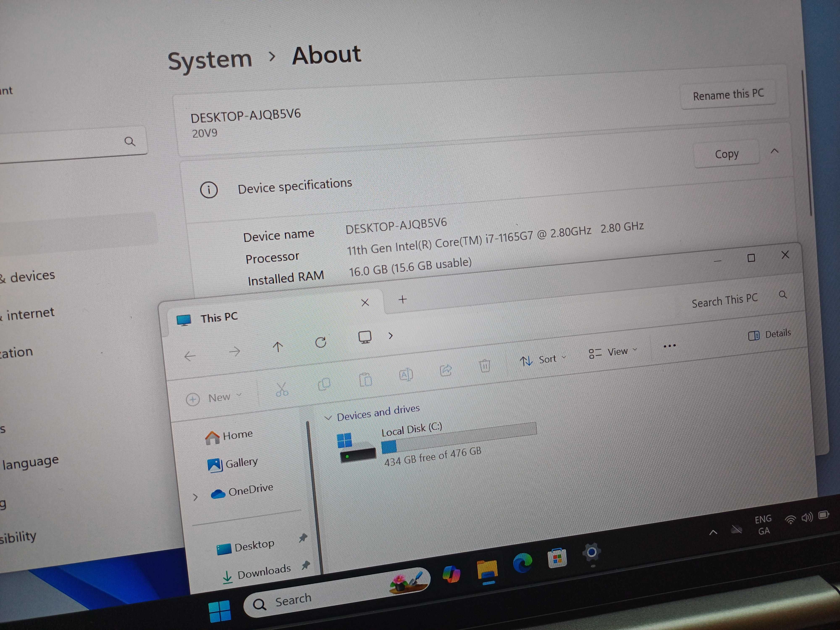Image resolution: width=840 pixels, height=630 pixels.
Task: Click the monitor icon in the address bar
Action: click(365, 337)
